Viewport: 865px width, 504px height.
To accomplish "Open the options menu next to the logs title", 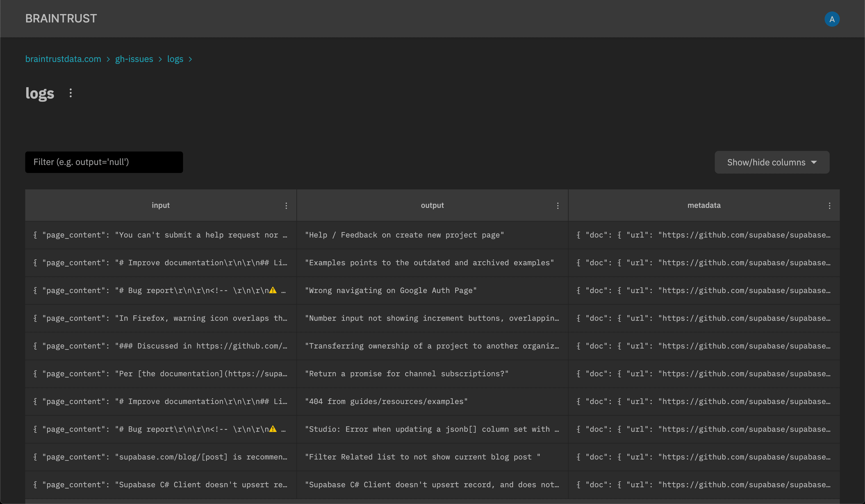I will (70, 93).
